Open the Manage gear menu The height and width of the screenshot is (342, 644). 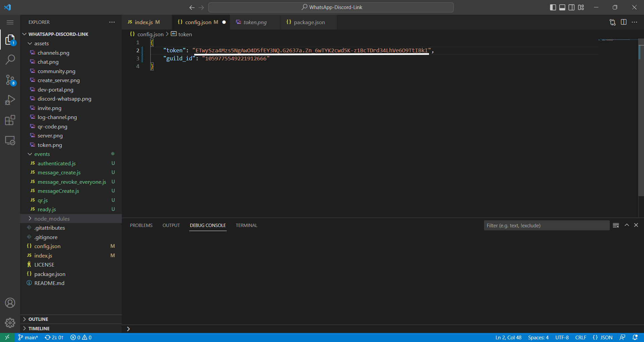point(10,323)
